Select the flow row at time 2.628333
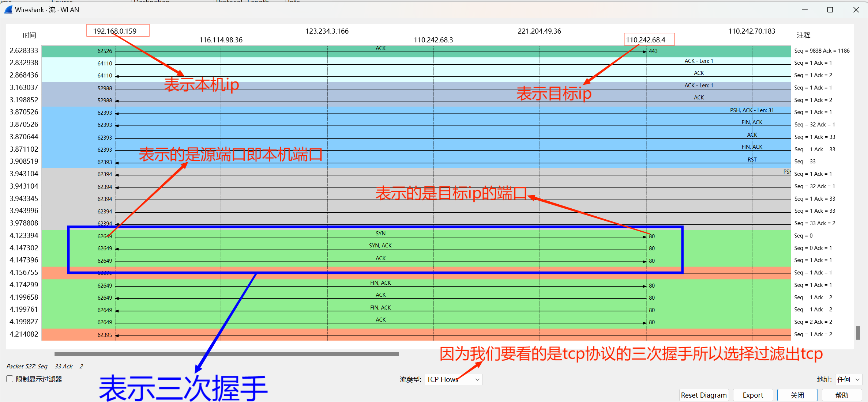 click(416, 51)
